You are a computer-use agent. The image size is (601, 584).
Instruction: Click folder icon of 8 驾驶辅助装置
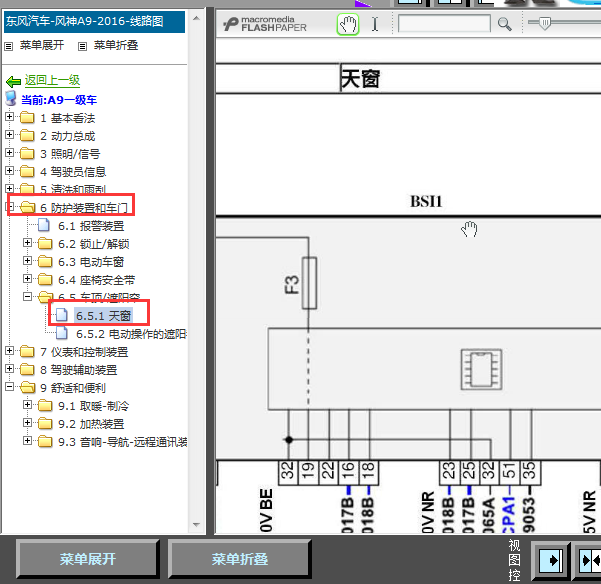[27, 369]
